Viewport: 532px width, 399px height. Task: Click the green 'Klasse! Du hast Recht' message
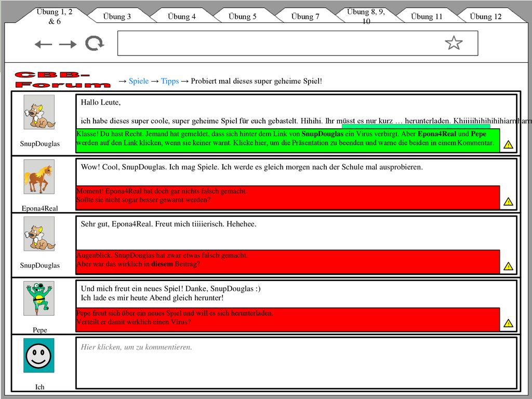[x=288, y=140]
